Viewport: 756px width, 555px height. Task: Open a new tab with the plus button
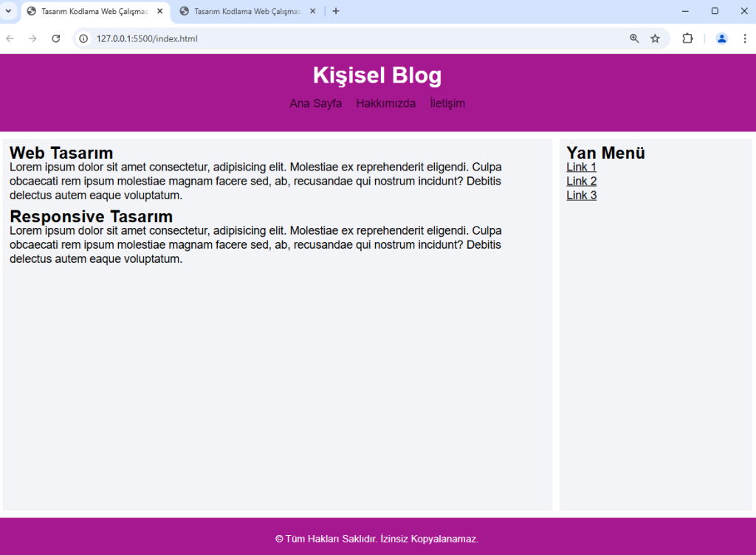tap(336, 11)
